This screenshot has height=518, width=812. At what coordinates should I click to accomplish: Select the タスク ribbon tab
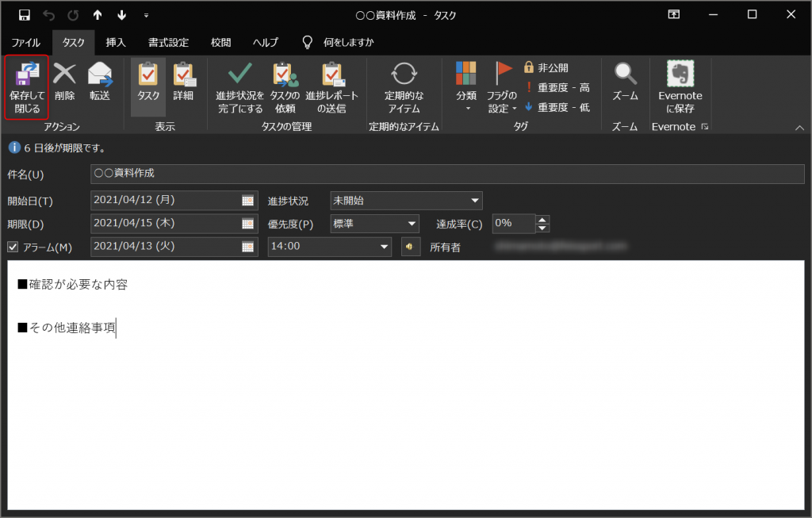coord(73,43)
